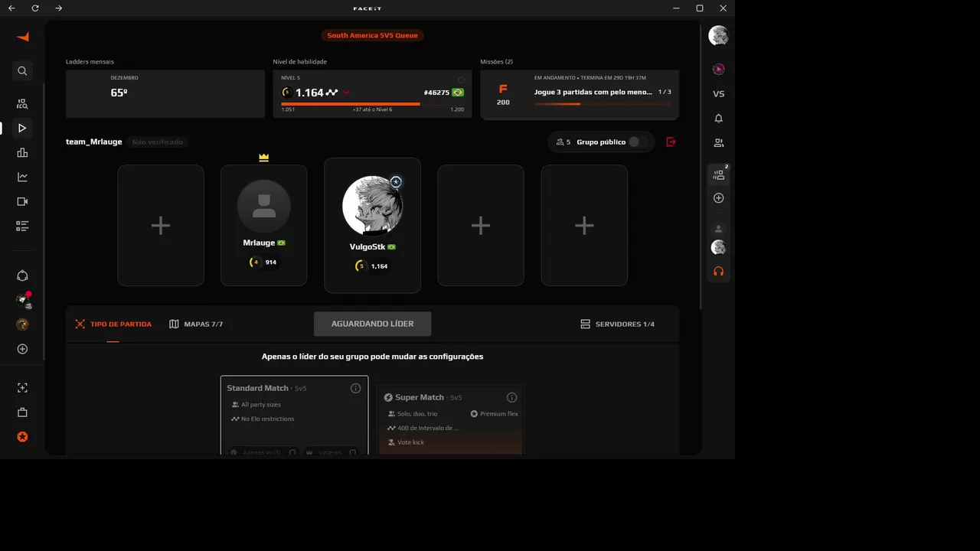Switch to Servidores 1/4 tab

[618, 324]
